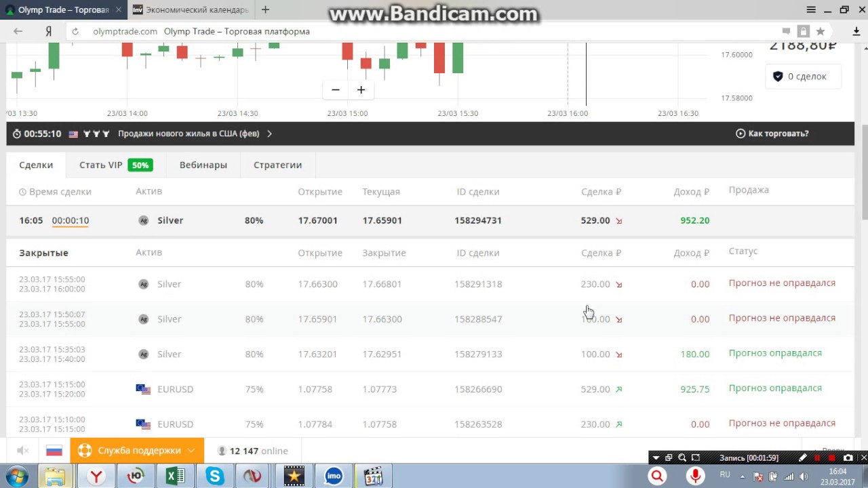
Task: Click the EURUSD flag icon for trade 158266690
Action: (x=143, y=389)
